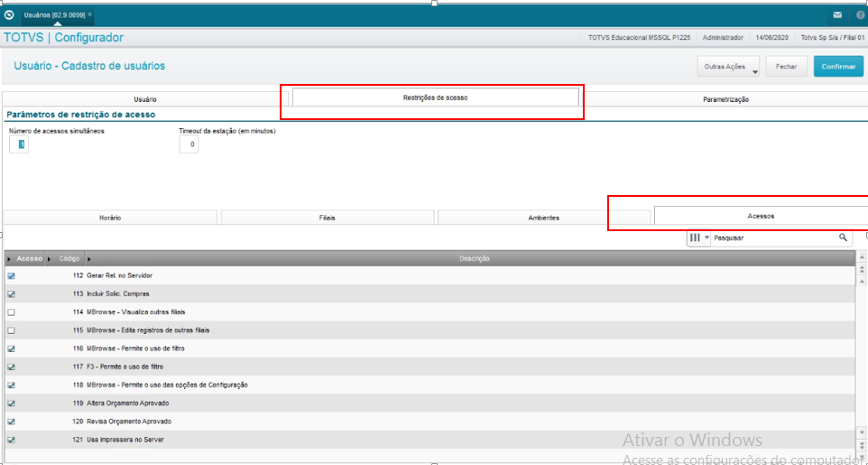
Task: Toggle checkbox for 116 MBrowse uso de filtro
Action: pyautogui.click(x=11, y=349)
